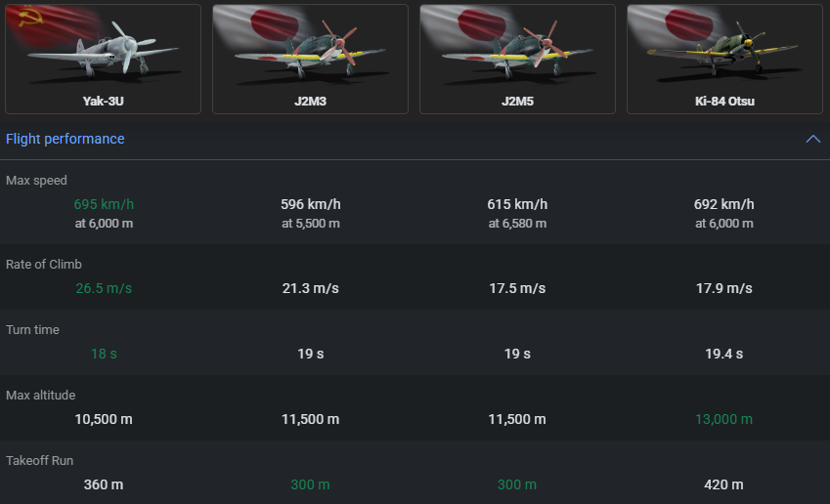Click the Yak-3U 26.5 m/s climb rate
830x504 pixels.
click(x=104, y=288)
